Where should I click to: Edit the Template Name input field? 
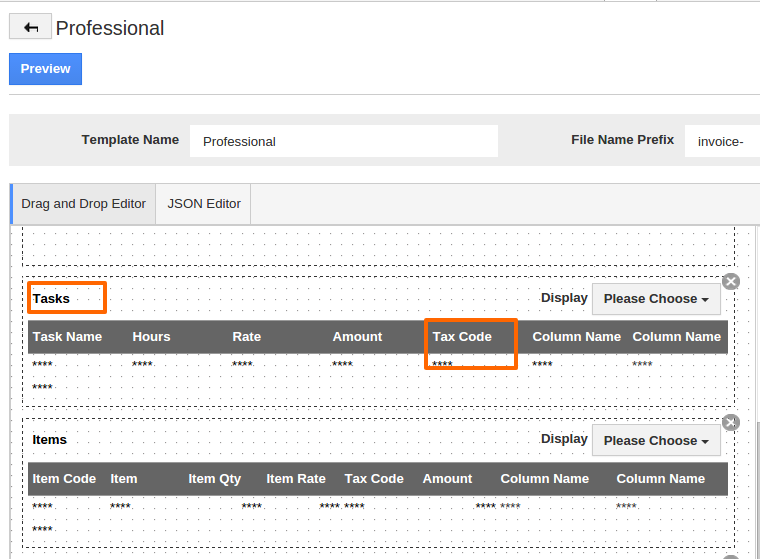coord(343,141)
